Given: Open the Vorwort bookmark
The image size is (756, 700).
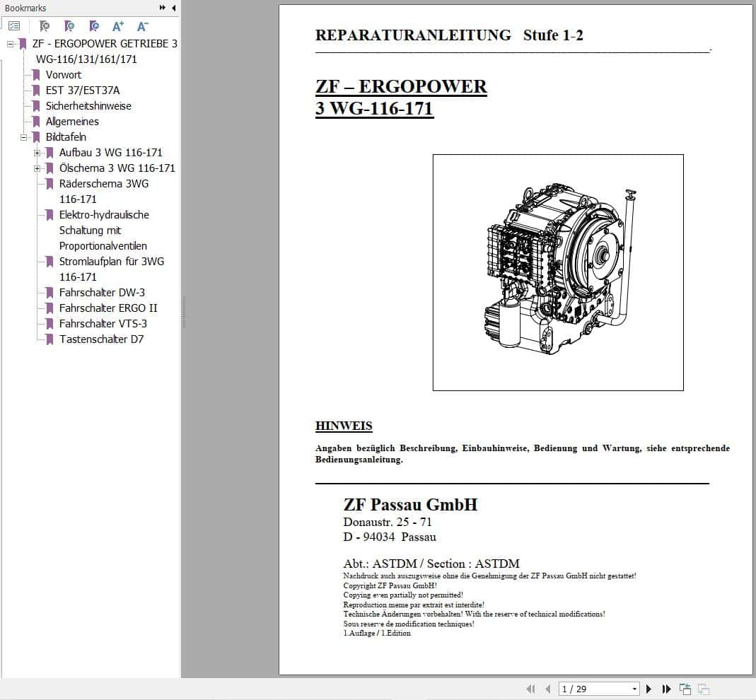Looking at the screenshot, I should pos(63,75).
